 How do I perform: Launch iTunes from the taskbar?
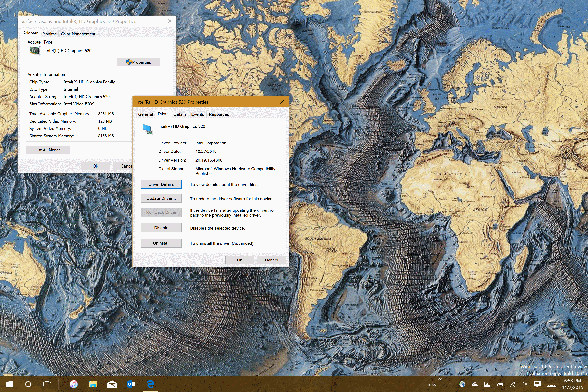(x=74, y=384)
